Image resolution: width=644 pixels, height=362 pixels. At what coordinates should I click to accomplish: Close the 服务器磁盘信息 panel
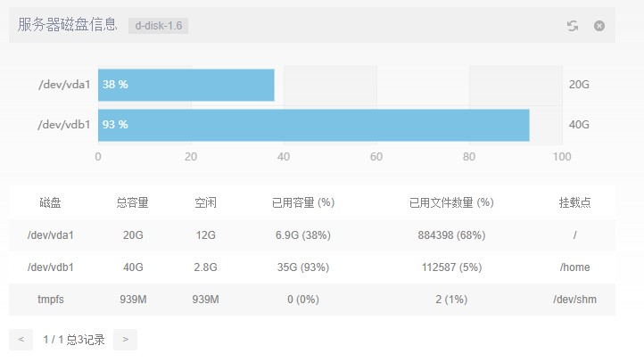pyautogui.click(x=599, y=26)
